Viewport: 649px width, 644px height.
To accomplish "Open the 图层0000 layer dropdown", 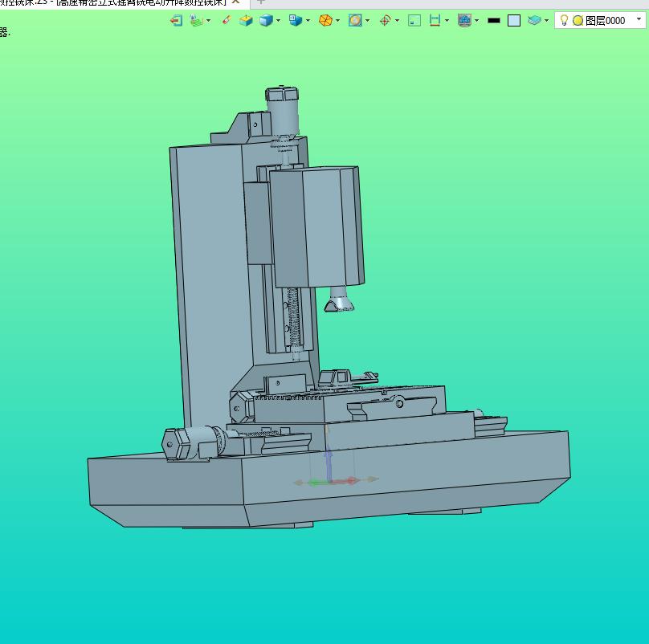I will tap(639, 20).
